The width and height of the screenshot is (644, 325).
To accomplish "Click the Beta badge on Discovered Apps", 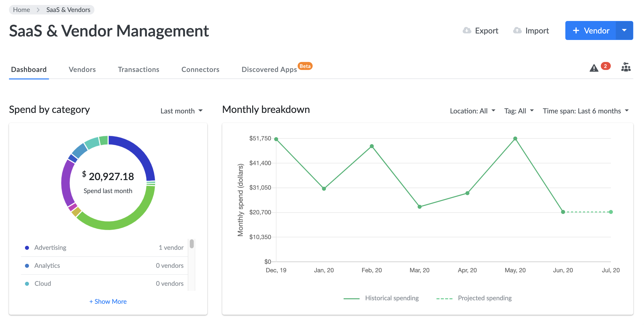I will (305, 66).
